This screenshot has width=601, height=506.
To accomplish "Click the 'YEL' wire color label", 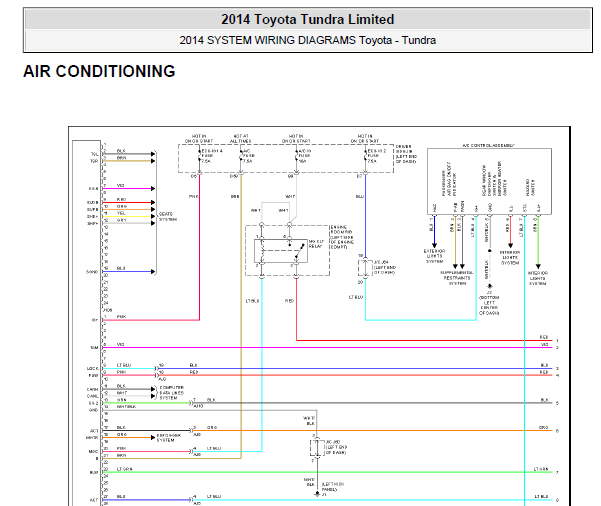I will [121, 213].
